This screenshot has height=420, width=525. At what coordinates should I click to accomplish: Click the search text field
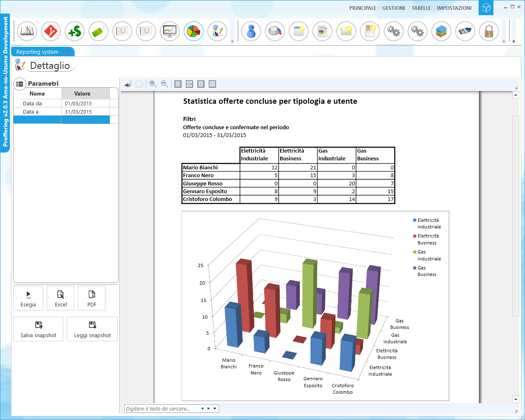[x=160, y=409]
